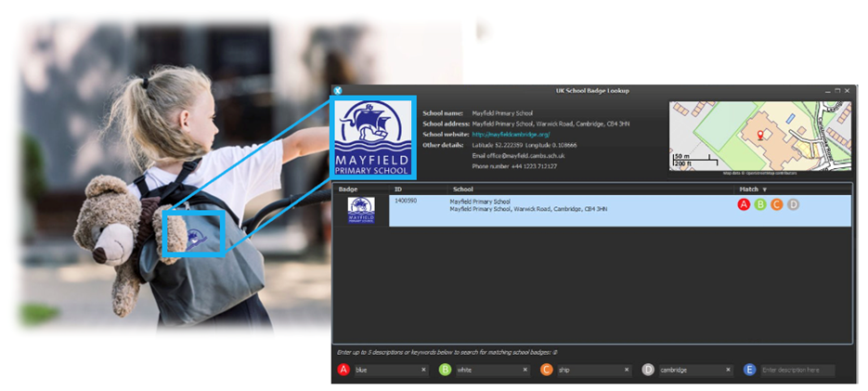
Task: Click the Latitude 52.222359 coordinates text
Action: (x=525, y=145)
